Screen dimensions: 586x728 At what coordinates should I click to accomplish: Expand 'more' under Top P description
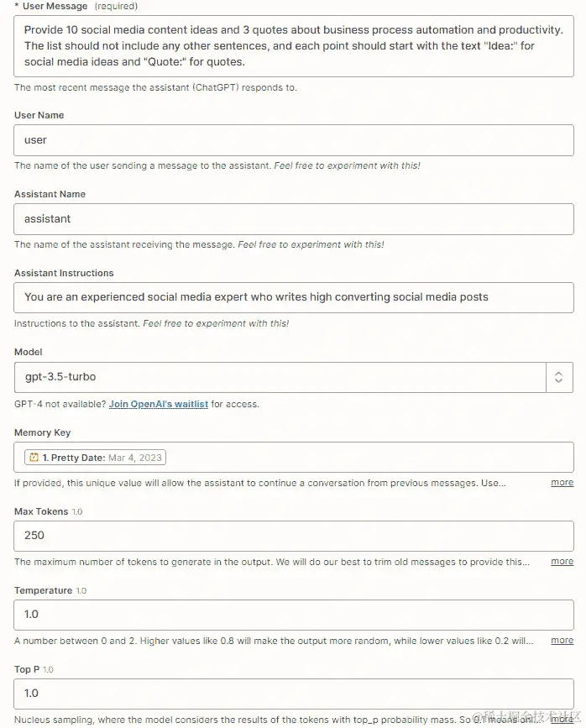(x=562, y=719)
